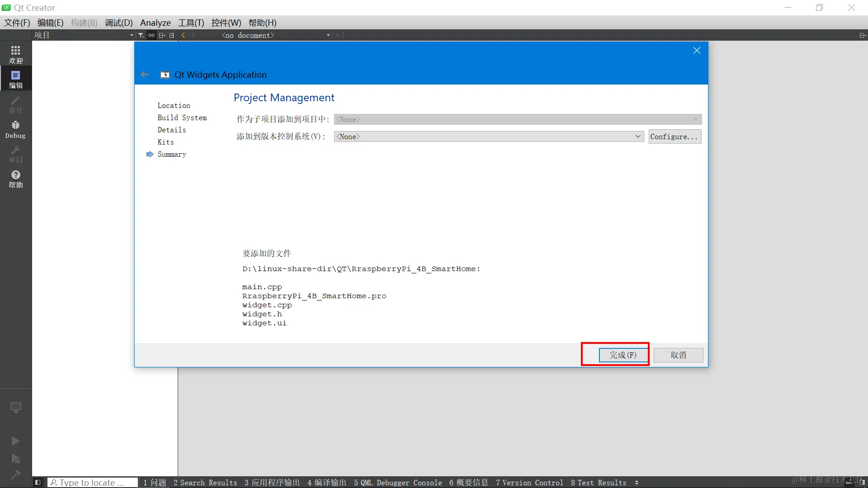Open output panes up-down selector
868x488 pixels.
tap(637, 483)
